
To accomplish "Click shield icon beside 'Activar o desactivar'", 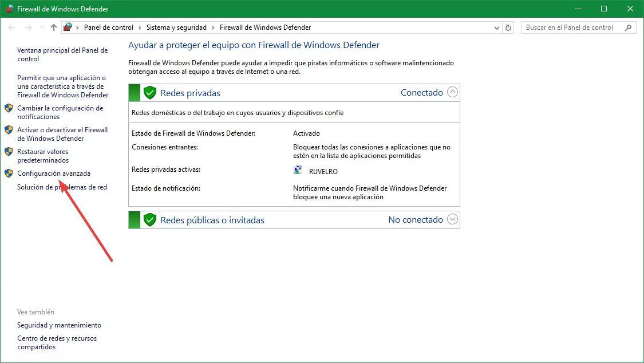I will [9, 130].
